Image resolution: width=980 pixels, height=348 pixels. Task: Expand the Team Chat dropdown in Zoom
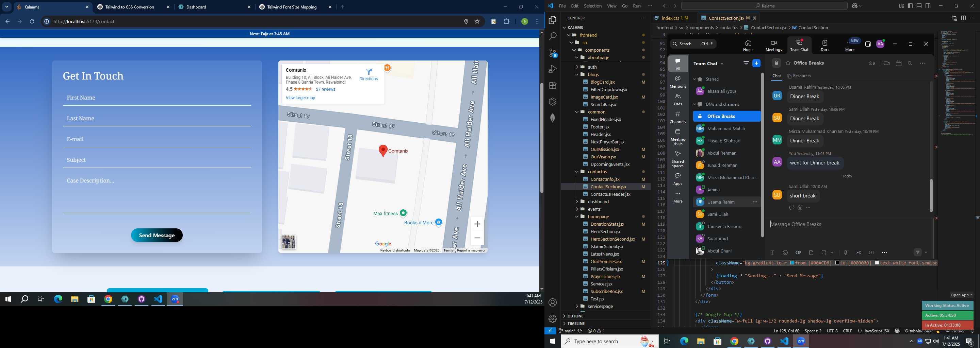[x=722, y=64]
